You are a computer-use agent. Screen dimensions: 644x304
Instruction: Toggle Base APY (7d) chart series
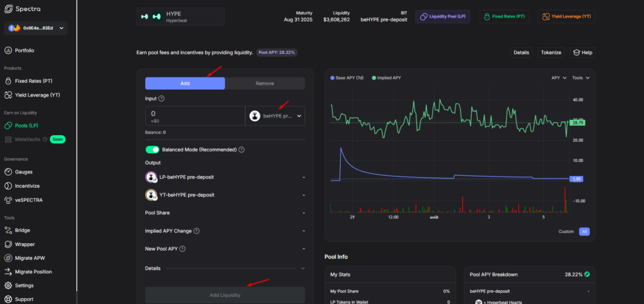348,77
